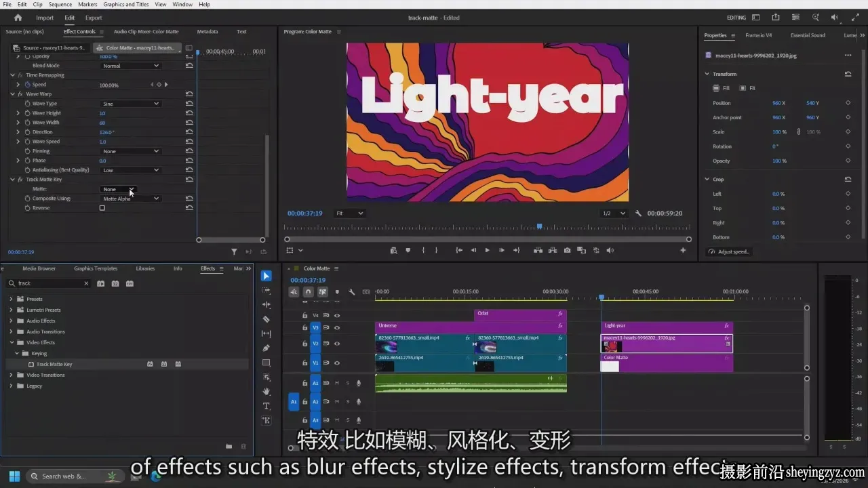Click the Program Monitor playhead marker
This screenshot has width=868, height=488.
(539, 226)
